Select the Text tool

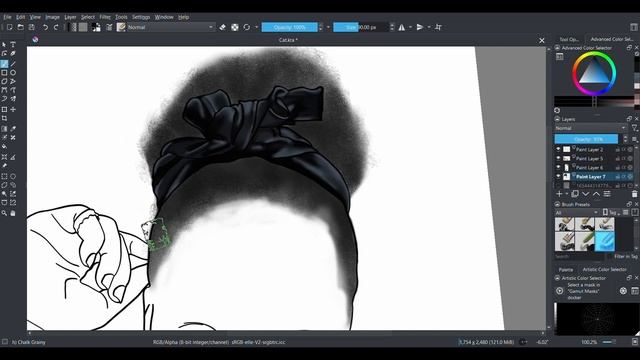tap(13, 44)
